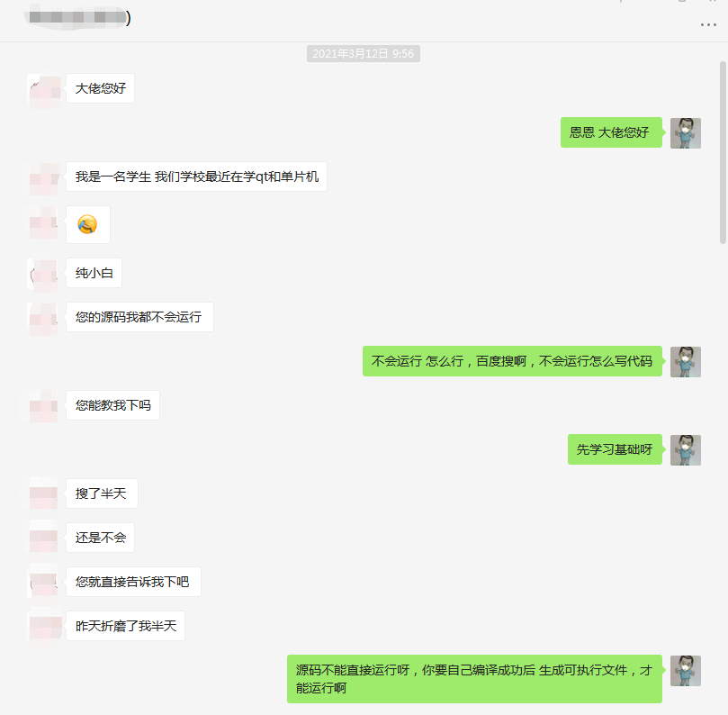Screen dimensions: 728x715
Task: Click the 2021年3月12日 9:56 timestamp label
Action: [363, 54]
